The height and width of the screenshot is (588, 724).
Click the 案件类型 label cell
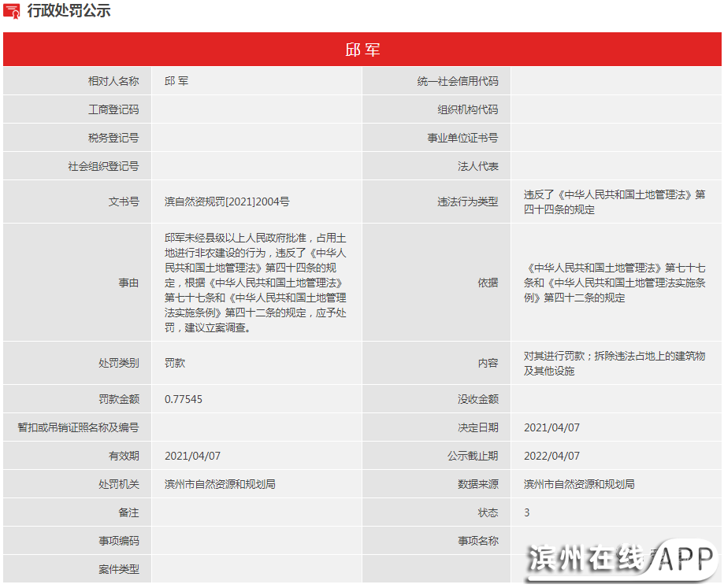coord(118,569)
